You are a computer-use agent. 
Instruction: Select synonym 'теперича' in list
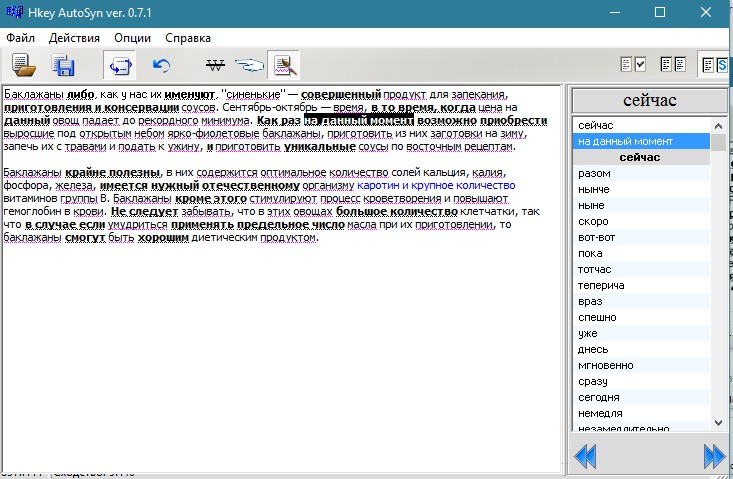pyautogui.click(x=641, y=285)
